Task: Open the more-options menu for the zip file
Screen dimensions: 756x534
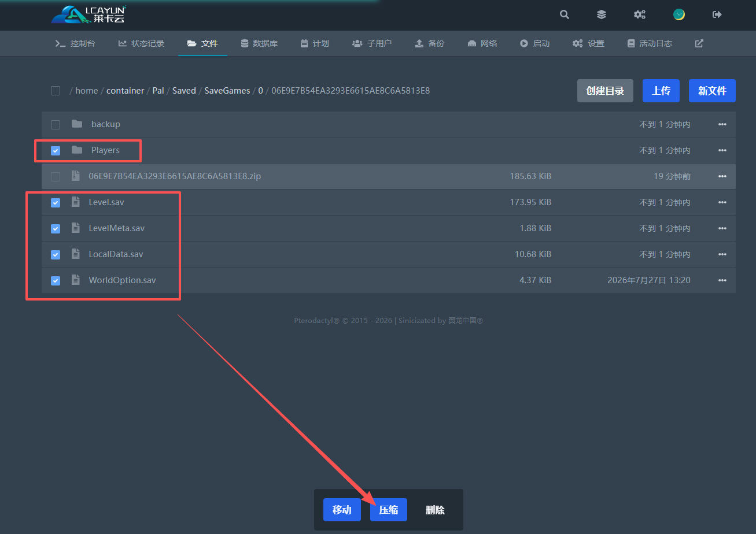Action: (722, 176)
